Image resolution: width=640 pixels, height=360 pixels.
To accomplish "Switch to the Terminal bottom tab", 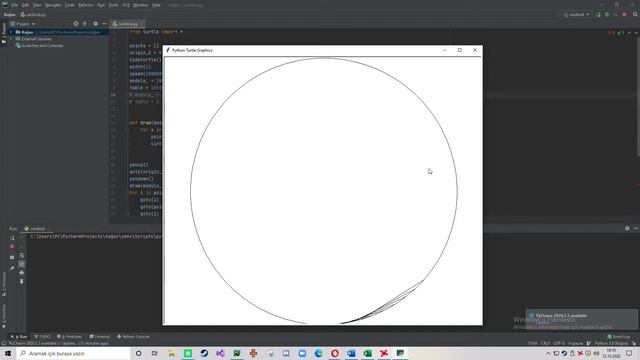I will coord(100,337).
